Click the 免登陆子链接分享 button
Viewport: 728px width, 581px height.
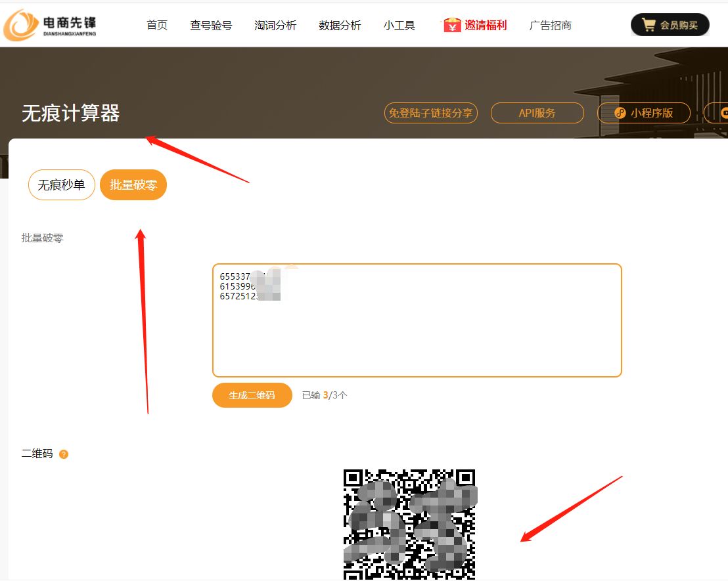point(431,113)
